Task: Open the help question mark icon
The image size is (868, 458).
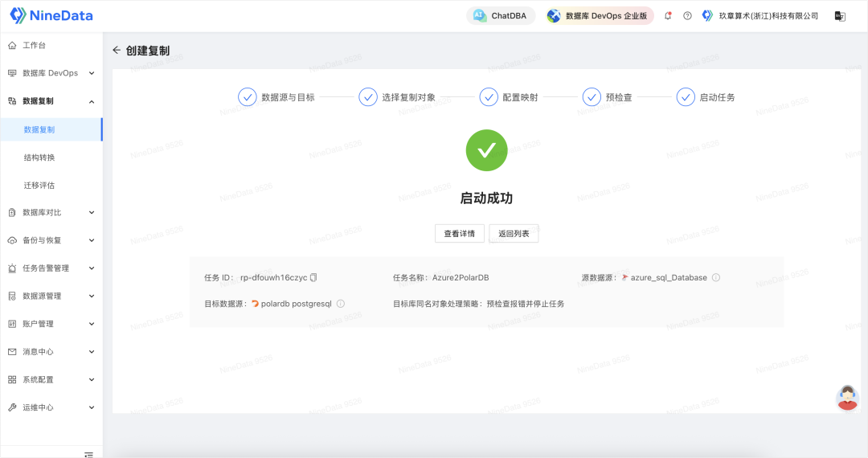Action: 687,16
